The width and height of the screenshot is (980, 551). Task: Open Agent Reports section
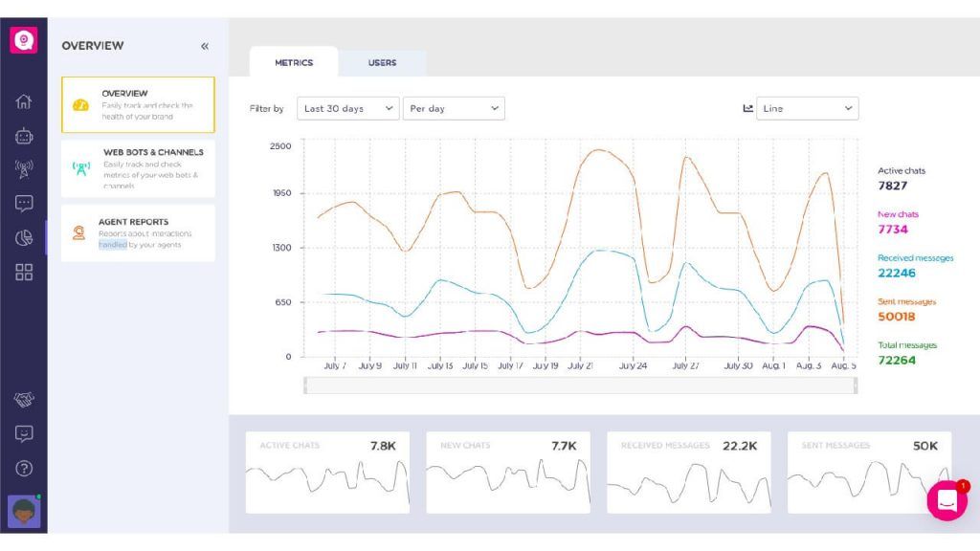pyautogui.click(x=138, y=233)
